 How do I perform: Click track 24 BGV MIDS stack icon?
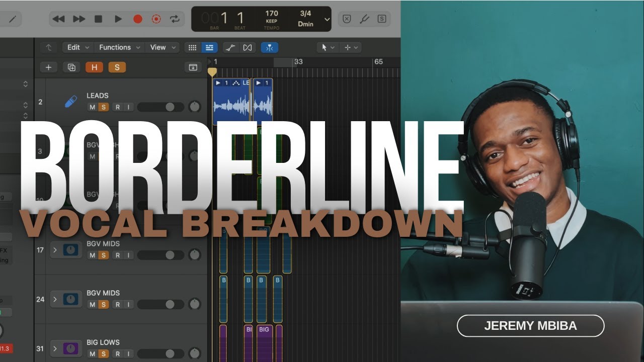tap(70, 299)
